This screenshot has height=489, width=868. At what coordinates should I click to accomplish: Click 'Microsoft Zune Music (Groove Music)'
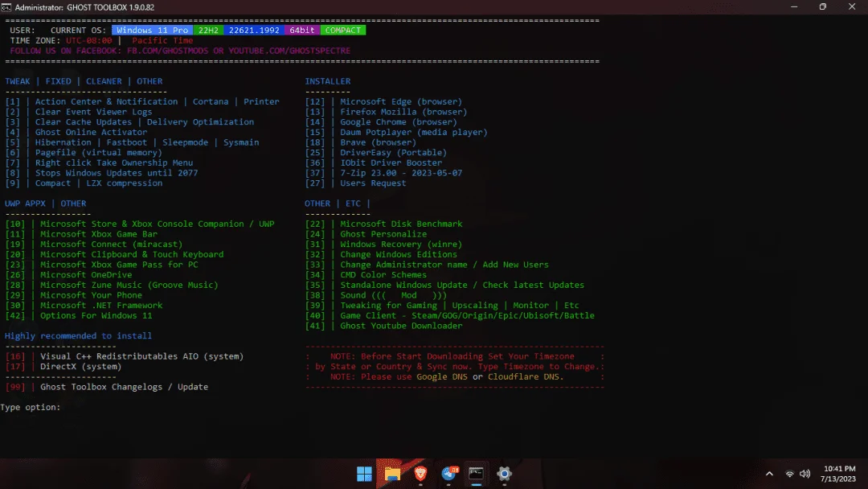(x=112, y=285)
